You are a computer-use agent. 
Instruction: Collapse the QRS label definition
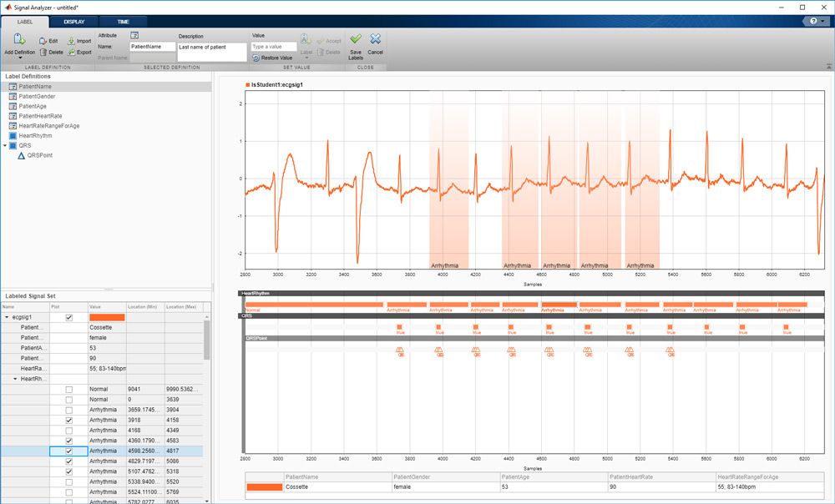[7, 145]
